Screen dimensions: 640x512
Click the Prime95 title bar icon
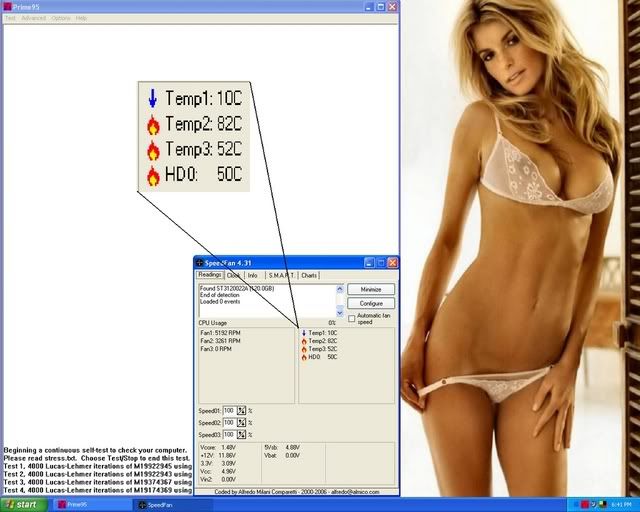click(x=6, y=6)
